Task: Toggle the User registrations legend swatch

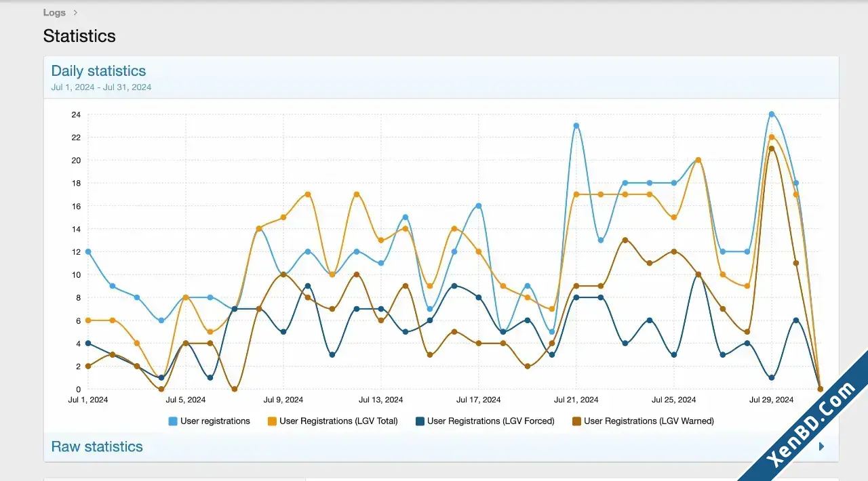Action: 173,421
